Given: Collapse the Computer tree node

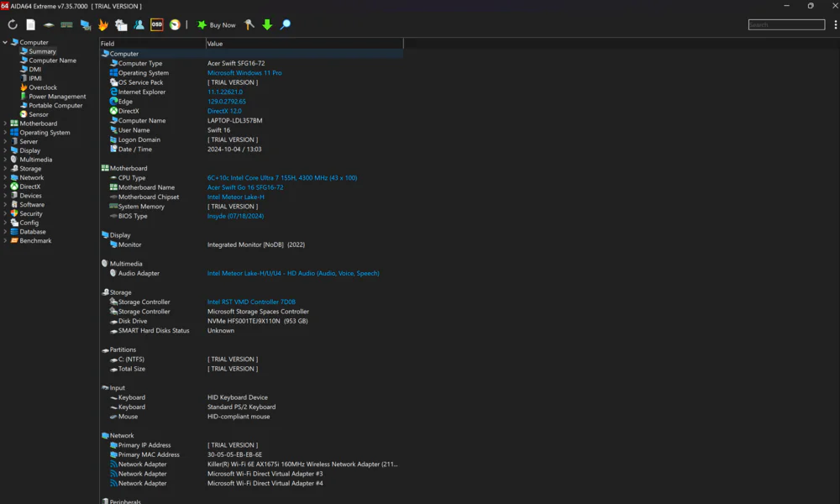Looking at the screenshot, I should click(x=5, y=42).
